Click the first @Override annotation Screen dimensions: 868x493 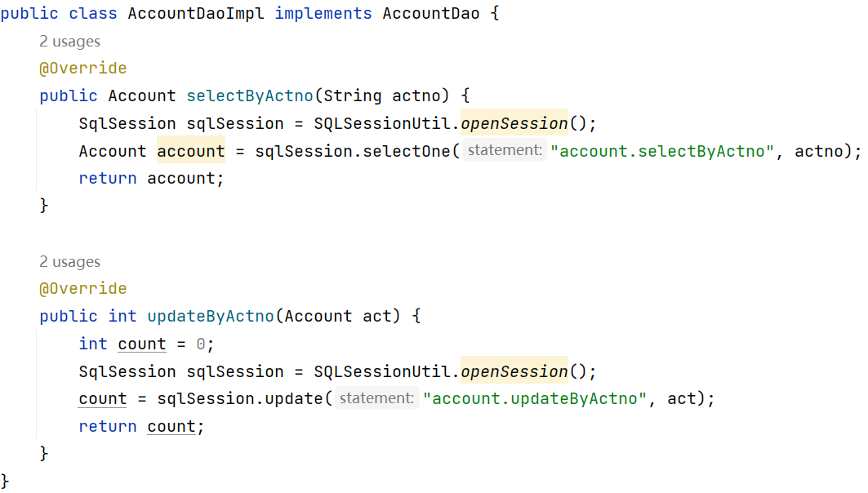[x=83, y=68]
